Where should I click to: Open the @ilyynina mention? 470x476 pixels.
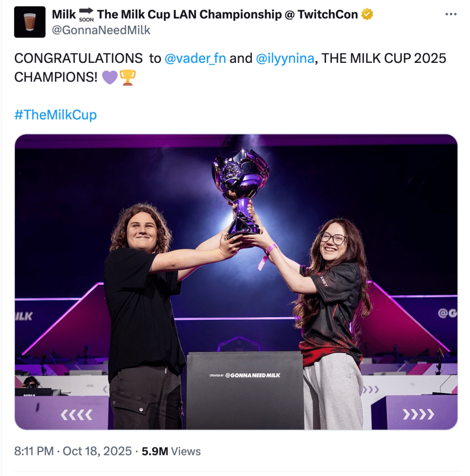285,59
